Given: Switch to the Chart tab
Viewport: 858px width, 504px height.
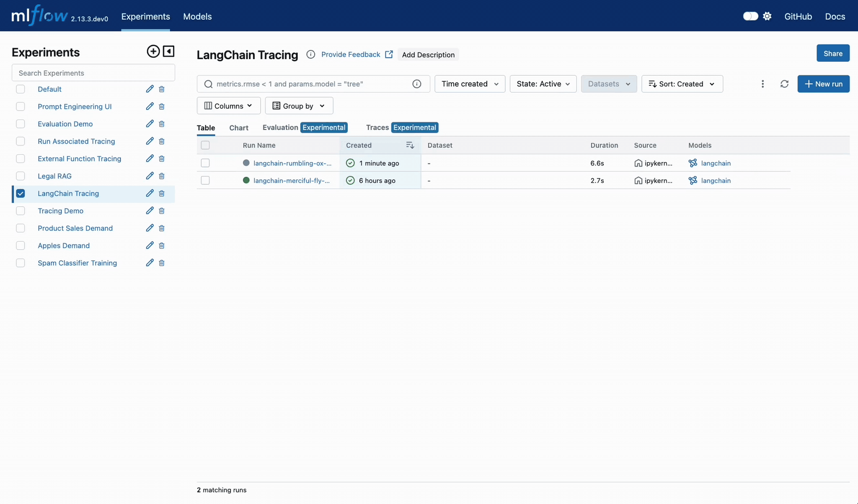Looking at the screenshot, I should pos(238,127).
